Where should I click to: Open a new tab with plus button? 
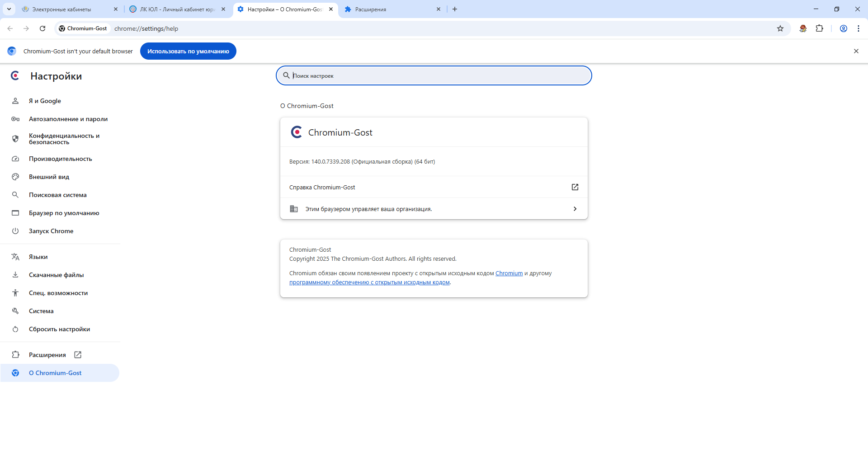pyautogui.click(x=455, y=9)
